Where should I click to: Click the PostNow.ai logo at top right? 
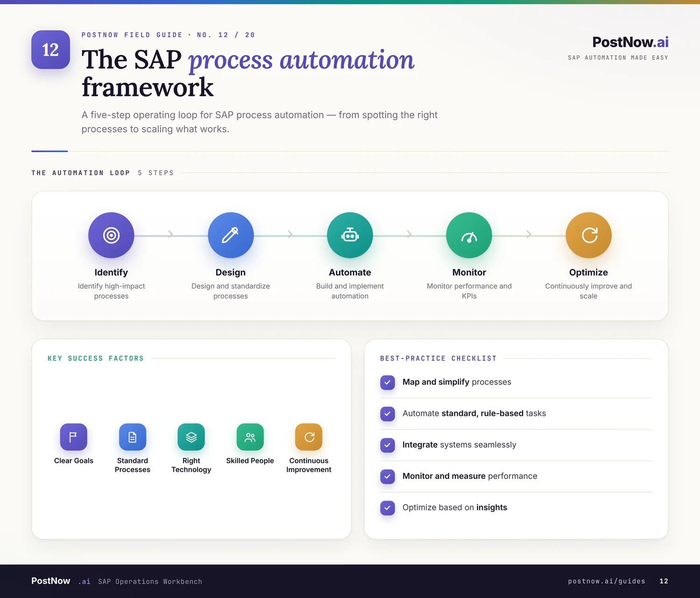coord(630,42)
